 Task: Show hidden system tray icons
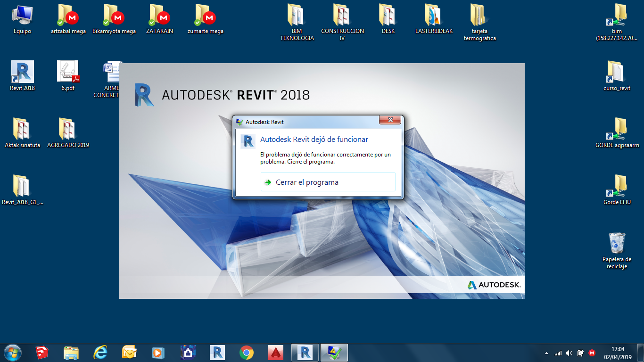click(x=546, y=353)
